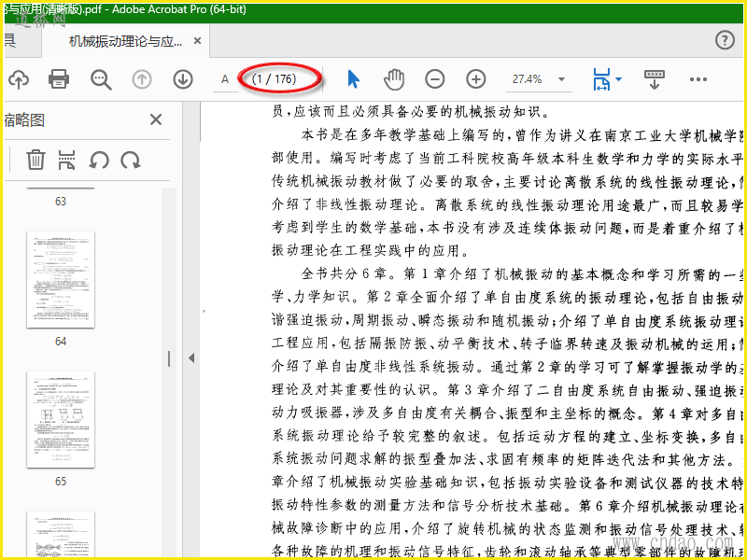The height and width of the screenshot is (560, 747).
Task: Click the 27.4% zoom value field
Action: 527,79
